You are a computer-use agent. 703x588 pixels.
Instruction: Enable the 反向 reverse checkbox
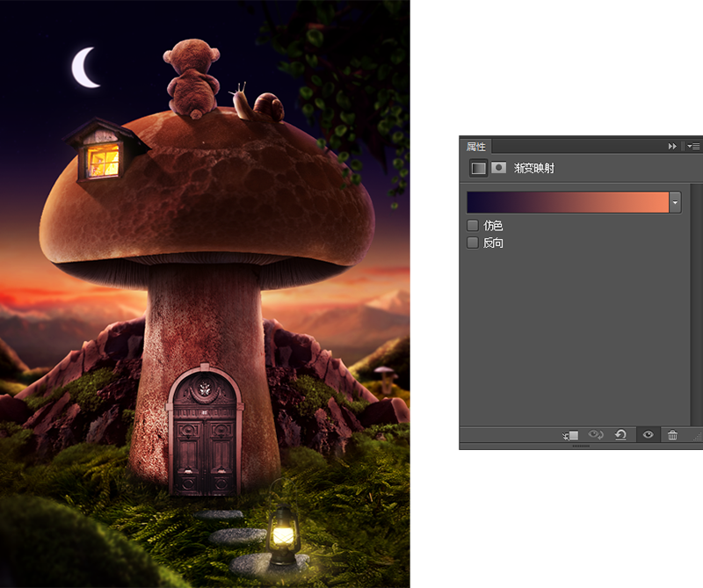pyautogui.click(x=473, y=243)
